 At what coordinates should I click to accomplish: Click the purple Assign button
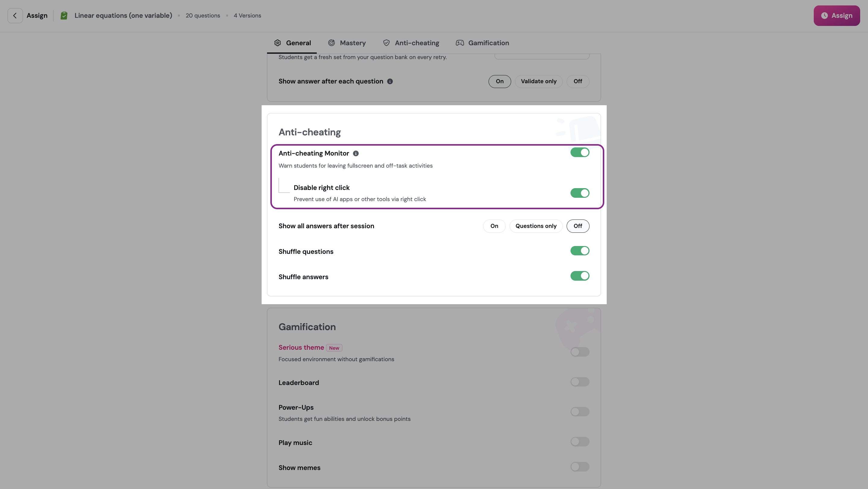836,15
